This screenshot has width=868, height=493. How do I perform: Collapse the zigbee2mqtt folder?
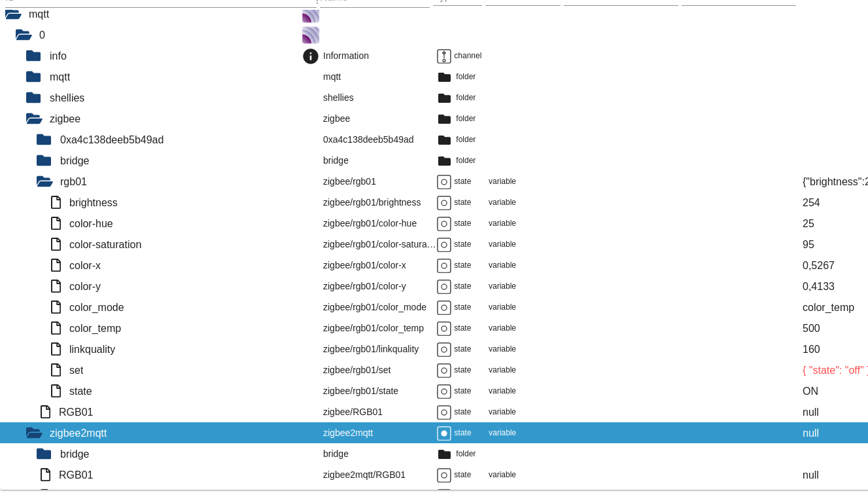[34, 433]
